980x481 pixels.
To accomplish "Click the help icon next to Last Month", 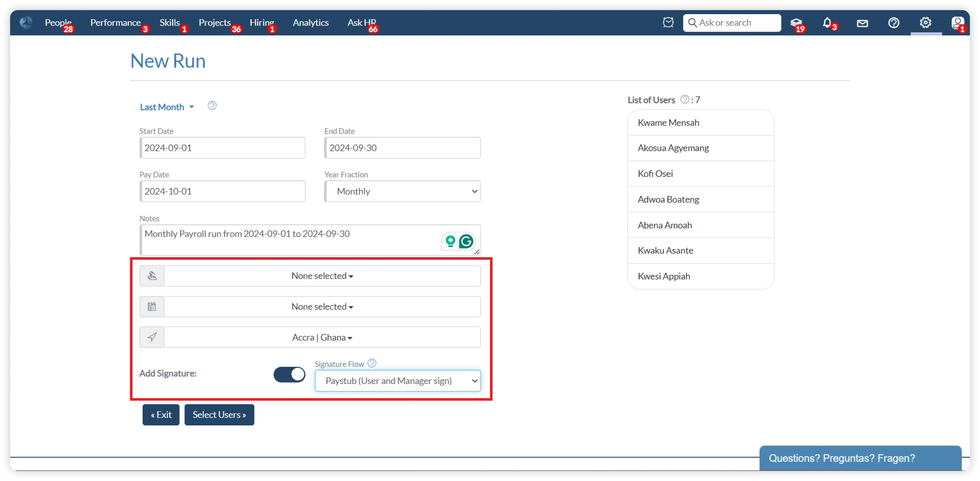I will pyautogui.click(x=212, y=106).
